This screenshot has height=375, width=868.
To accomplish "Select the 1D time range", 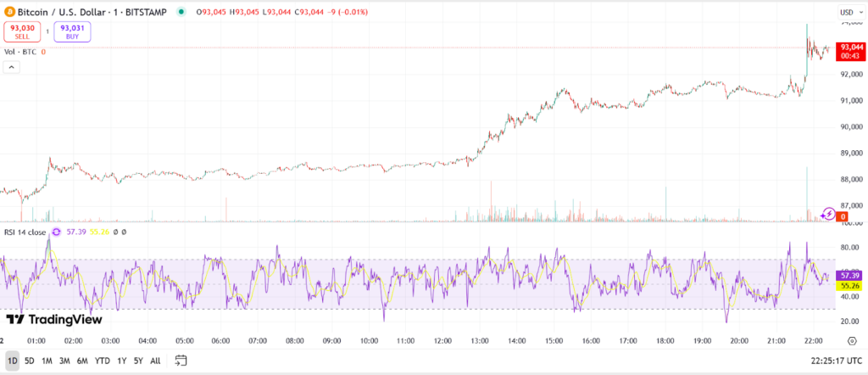I will (x=13, y=361).
